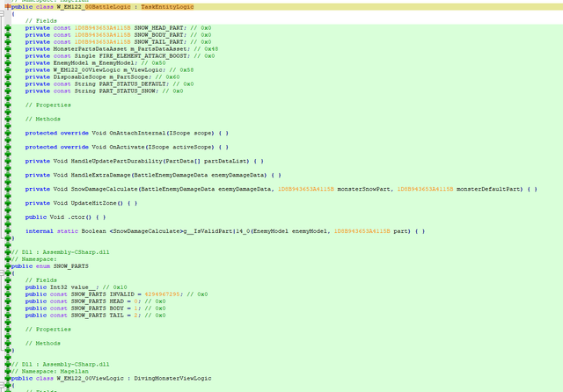Click green added marker beside m_EnemyModel field line
This screenshot has height=392, width=563.
[8, 62]
